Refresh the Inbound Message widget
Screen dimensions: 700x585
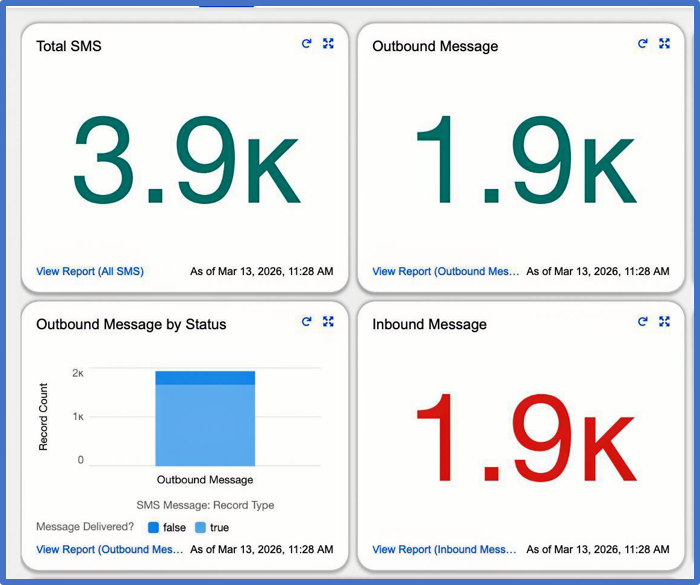coord(642,322)
